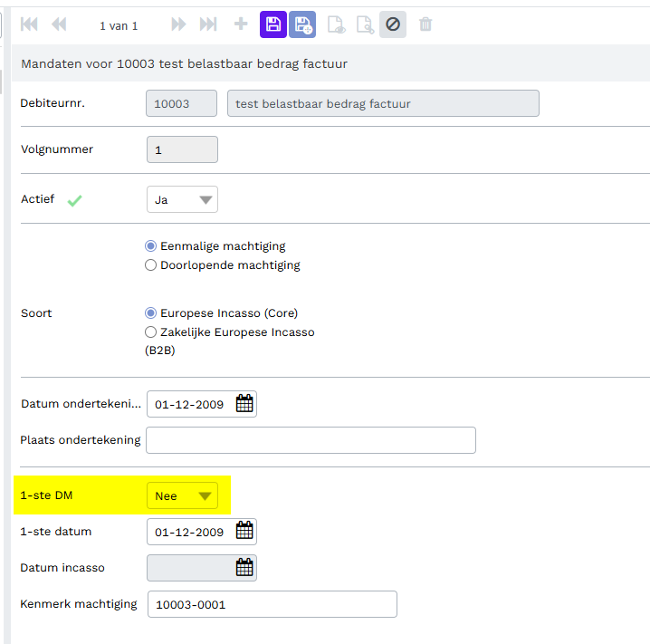Open calendar for Datum ondertekening

(244, 404)
